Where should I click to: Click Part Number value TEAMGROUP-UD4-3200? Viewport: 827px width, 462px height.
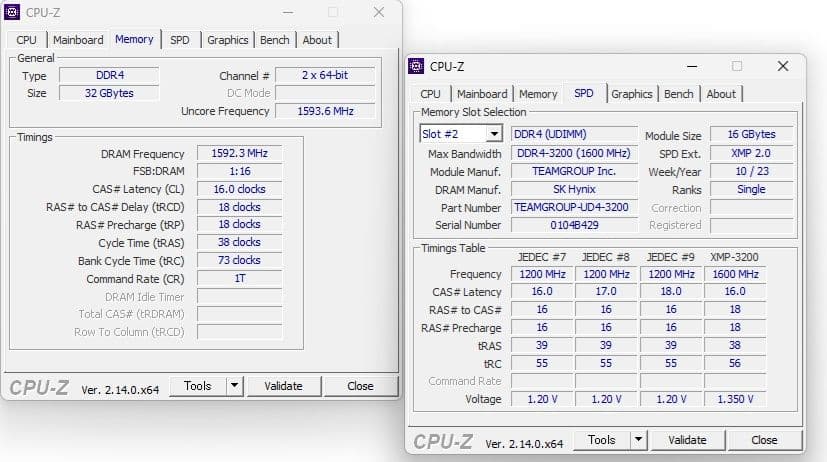tap(574, 207)
